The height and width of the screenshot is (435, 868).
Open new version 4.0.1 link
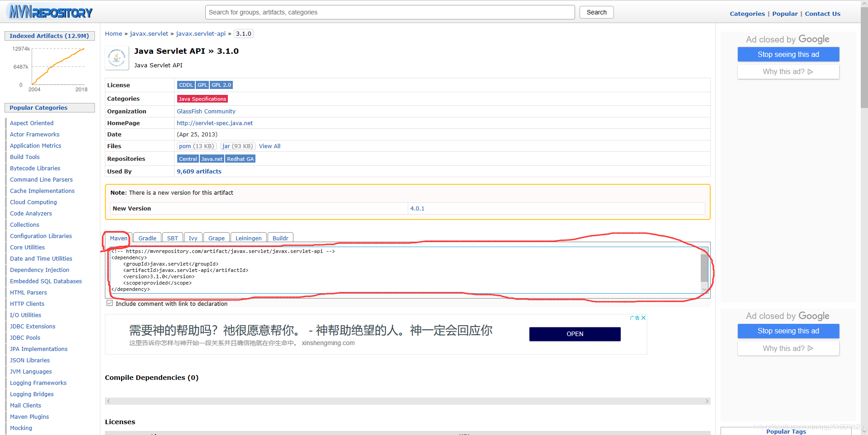(x=417, y=208)
